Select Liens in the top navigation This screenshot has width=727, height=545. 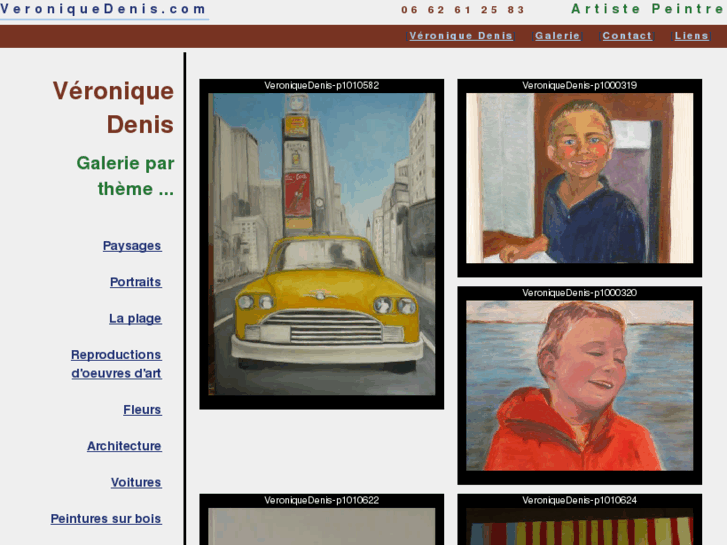[x=691, y=36]
